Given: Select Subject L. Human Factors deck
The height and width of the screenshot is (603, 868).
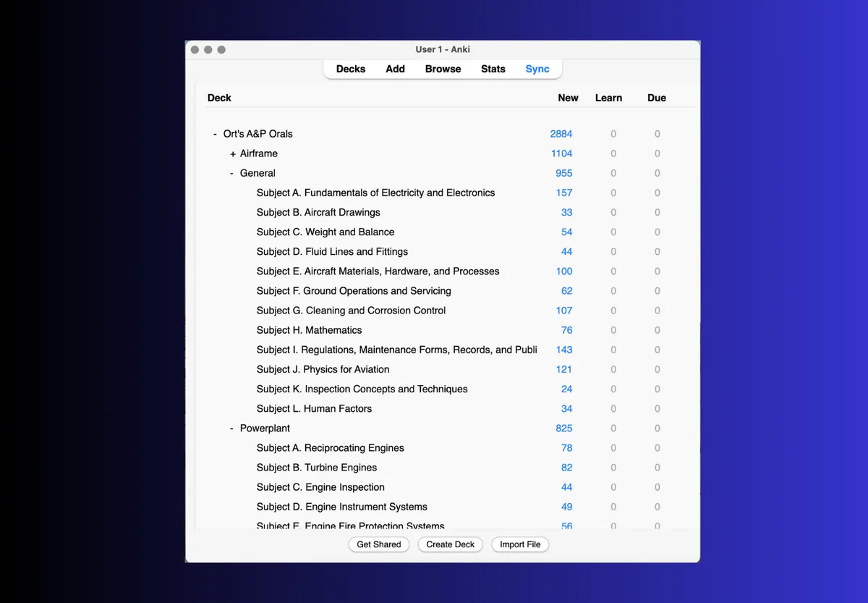Looking at the screenshot, I should pyautogui.click(x=314, y=408).
